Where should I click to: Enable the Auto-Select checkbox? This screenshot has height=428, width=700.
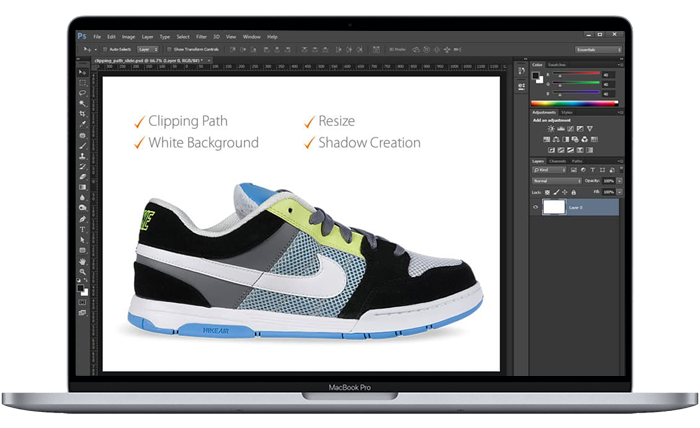105,50
